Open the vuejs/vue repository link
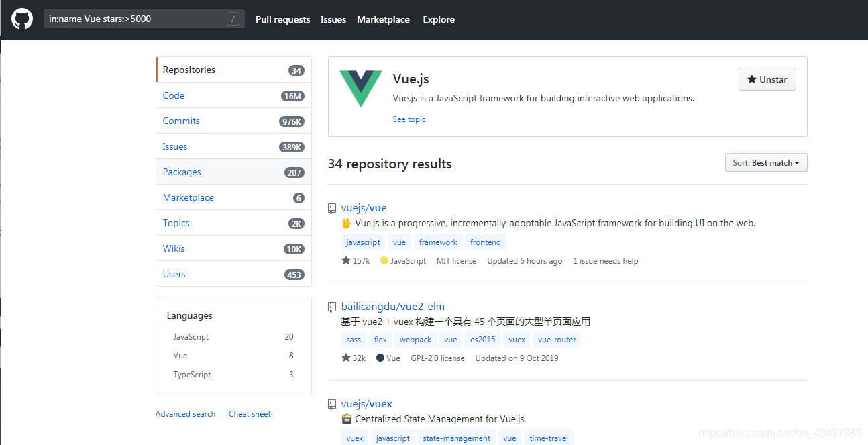 [x=364, y=208]
